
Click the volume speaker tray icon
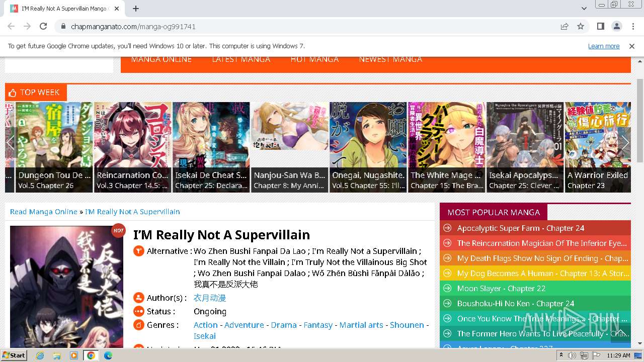pyautogui.click(x=572, y=355)
